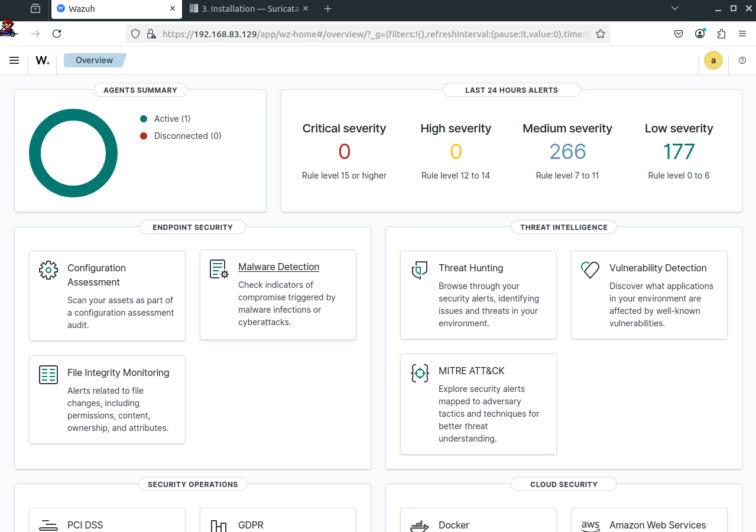
Task: Open Vulnerability Detection card title
Action: click(x=658, y=268)
